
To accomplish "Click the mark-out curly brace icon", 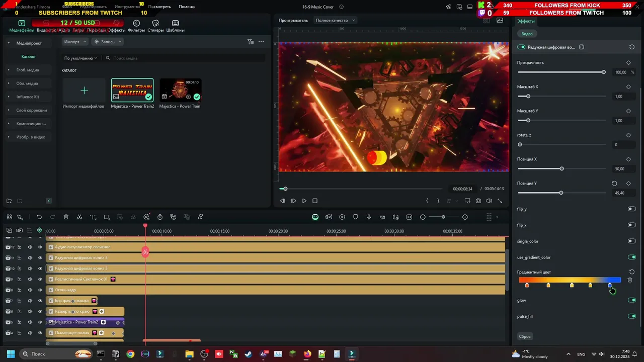I will (438, 201).
